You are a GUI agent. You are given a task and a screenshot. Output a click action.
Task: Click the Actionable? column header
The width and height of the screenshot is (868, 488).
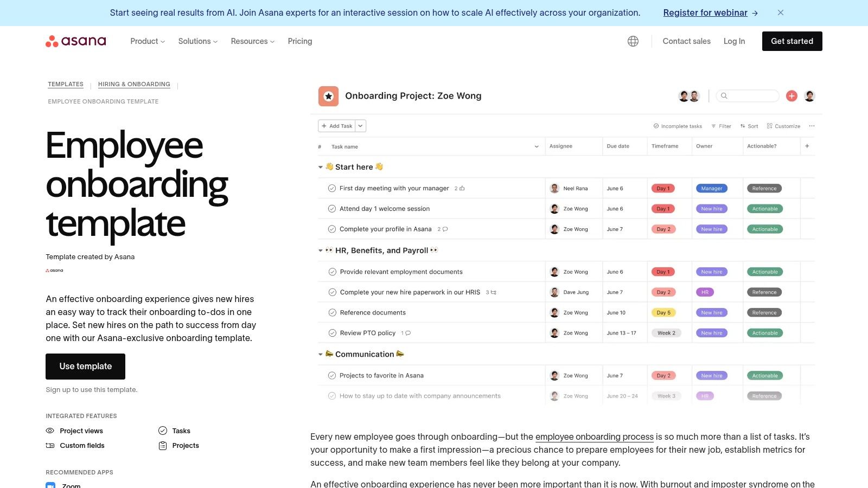762,146
